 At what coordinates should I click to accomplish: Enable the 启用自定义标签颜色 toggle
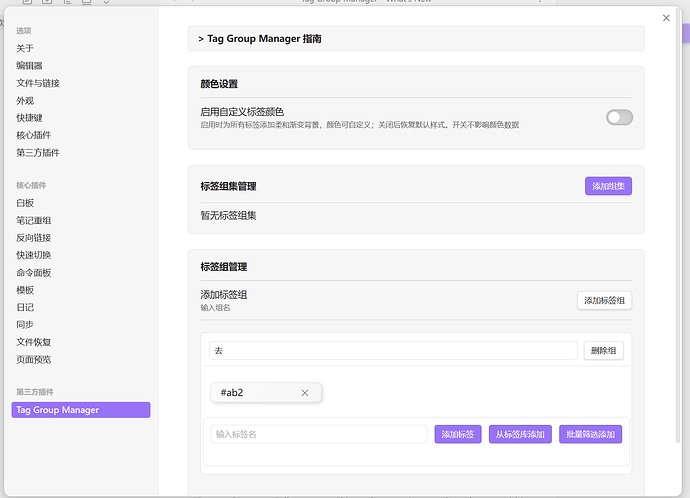coord(619,118)
